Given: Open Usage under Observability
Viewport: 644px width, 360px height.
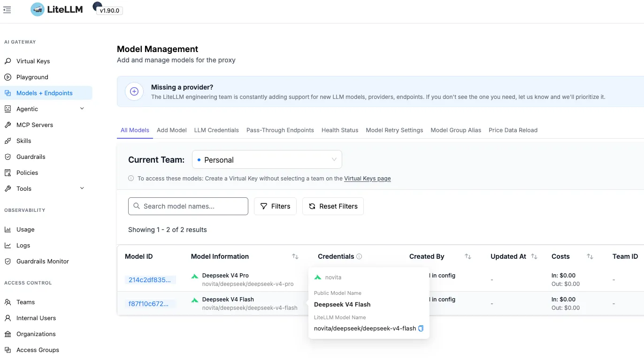Looking at the screenshot, I should (x=25, y=229).
